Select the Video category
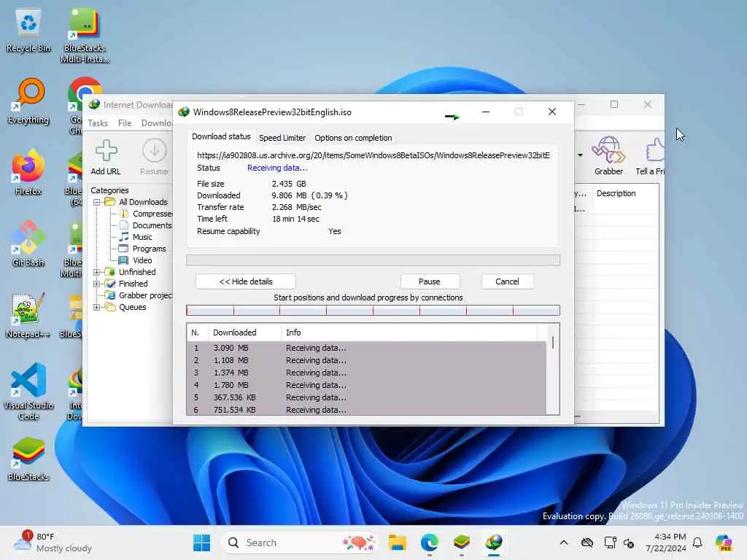 [142, 260]
